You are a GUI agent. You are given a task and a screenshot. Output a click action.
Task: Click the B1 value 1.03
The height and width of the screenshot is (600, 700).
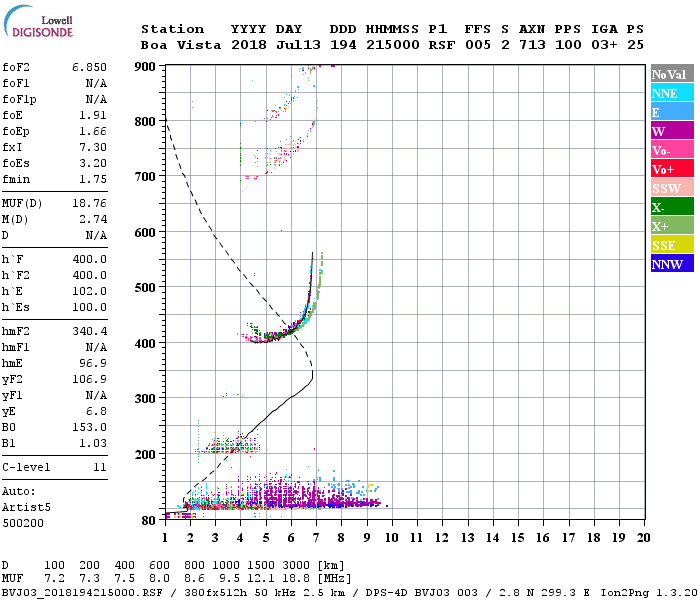tap(93, 444)
